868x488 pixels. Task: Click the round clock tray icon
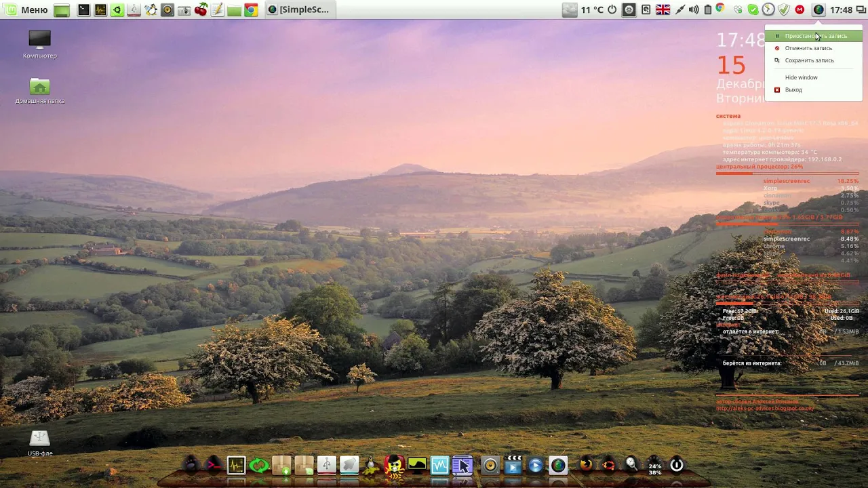[x=768, y=9]
